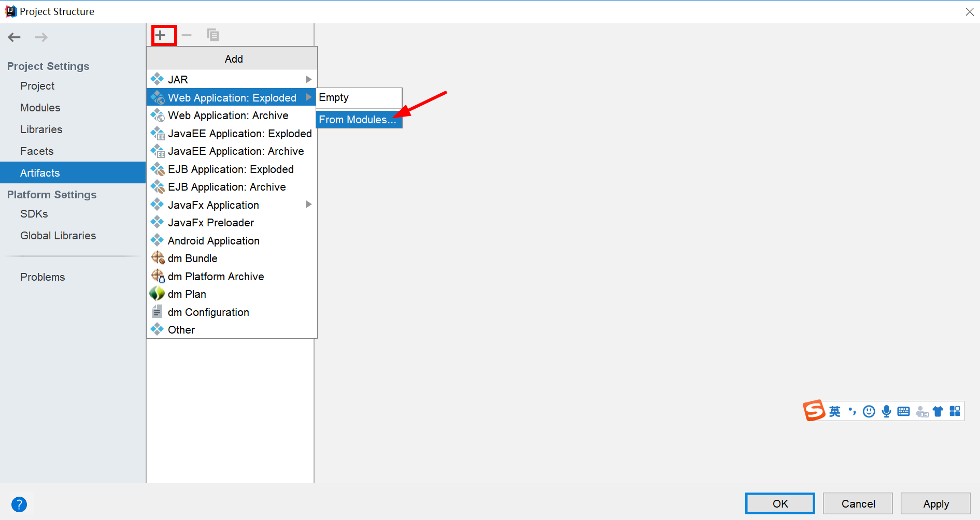This screenshot has height=520, width=980.
Task: Toggle Sogou English/Chinese mode character
Action: click(x=835, y=411)
